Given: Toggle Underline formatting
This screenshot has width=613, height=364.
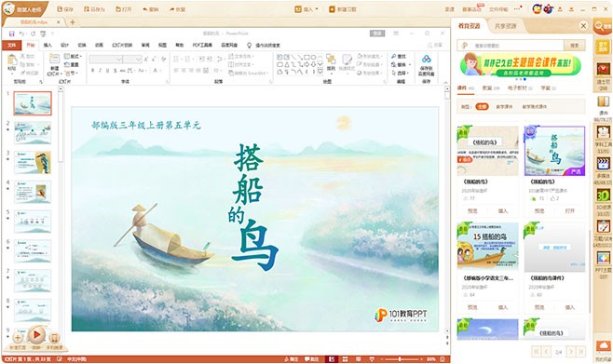Looking at the screenshot, I should point(107,71).
